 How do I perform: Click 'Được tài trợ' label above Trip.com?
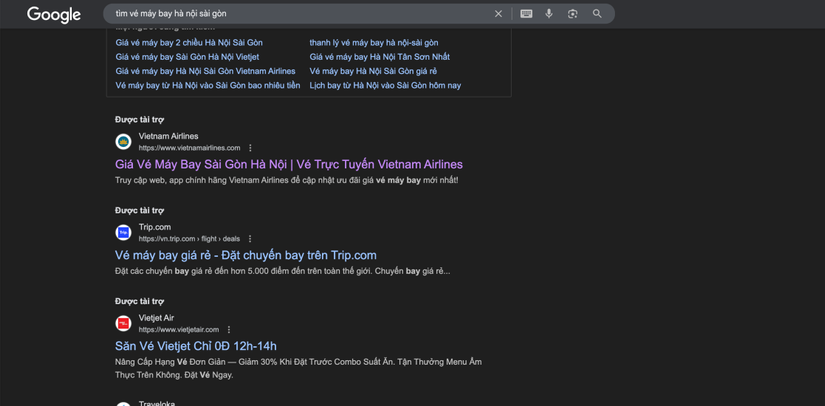[139, 210]
